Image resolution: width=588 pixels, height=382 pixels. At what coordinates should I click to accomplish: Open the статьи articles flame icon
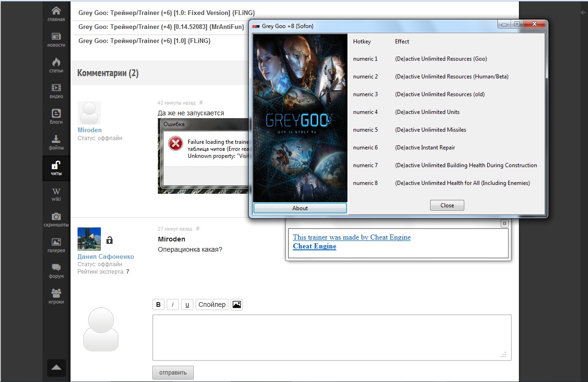(x=56, y=65)
